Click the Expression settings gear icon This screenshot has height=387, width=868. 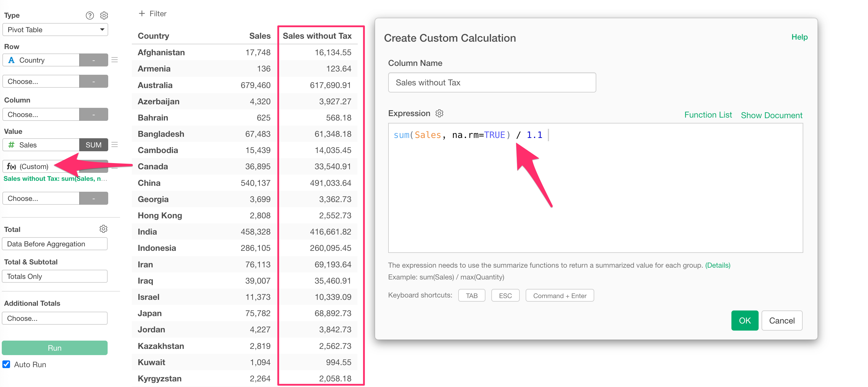click(x=439, y=113)
